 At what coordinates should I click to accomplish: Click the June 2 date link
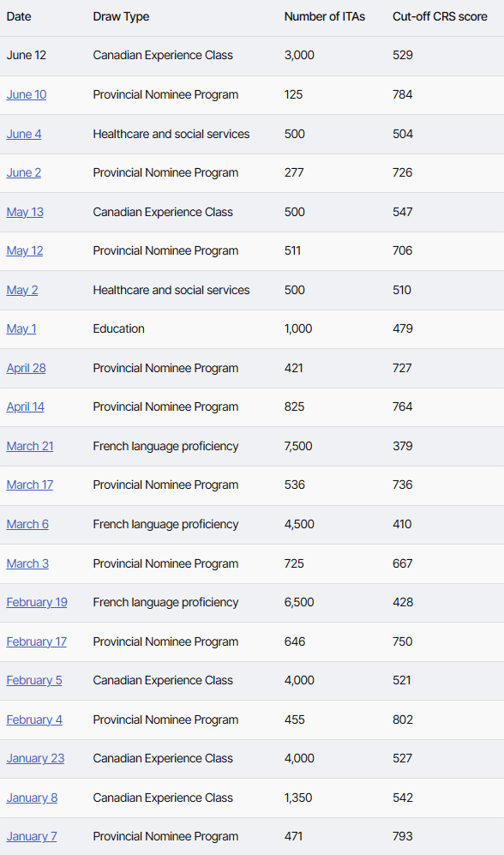23,172
